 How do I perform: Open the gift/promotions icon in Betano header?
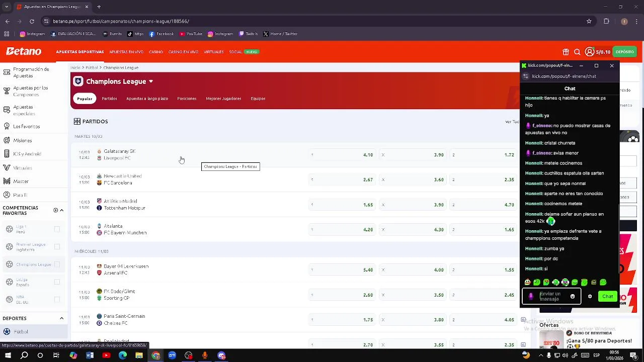[566, 52]
